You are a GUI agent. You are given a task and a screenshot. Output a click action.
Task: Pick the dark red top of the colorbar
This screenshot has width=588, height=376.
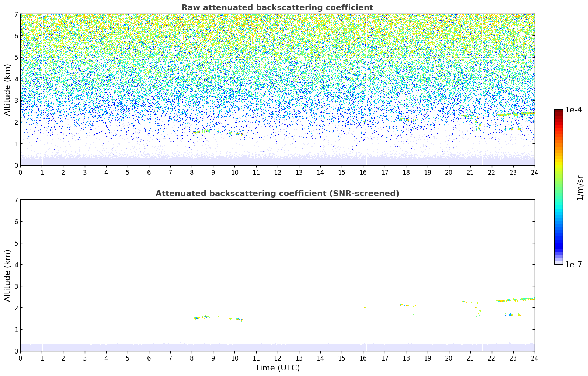tap(559, 112)
